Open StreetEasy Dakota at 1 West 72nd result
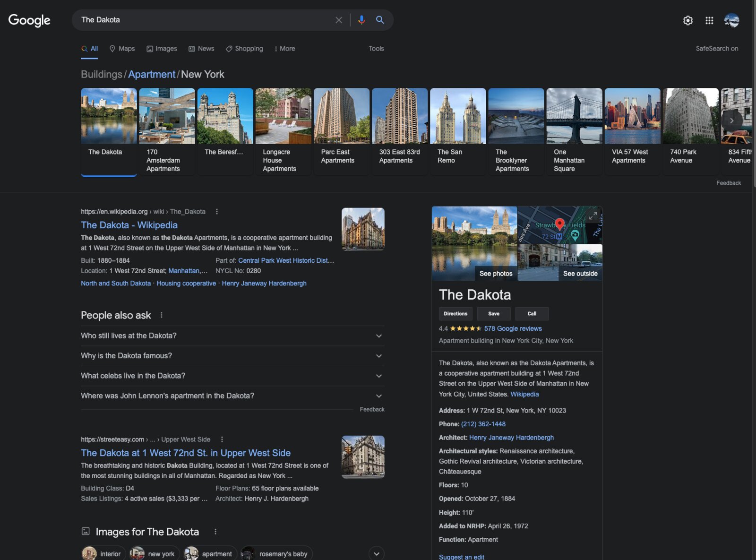Image resolution: width=756 pixels, height=560 pixels. point(186,453)
